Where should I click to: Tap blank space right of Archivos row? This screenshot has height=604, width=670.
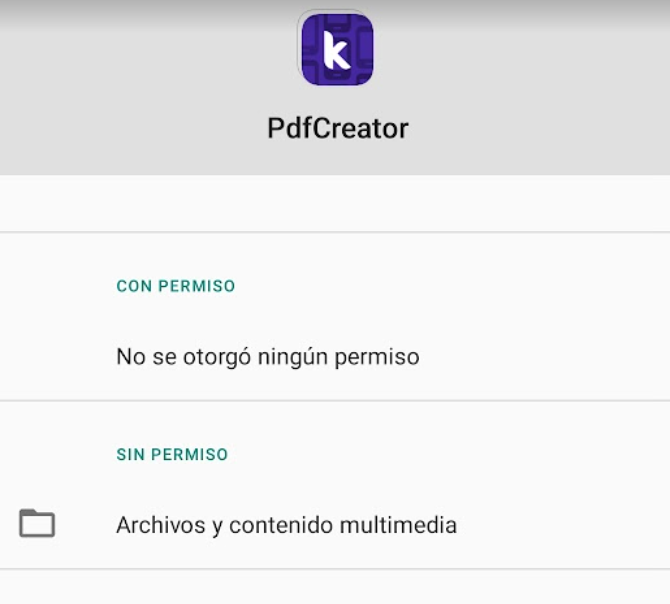pos(570,524)
